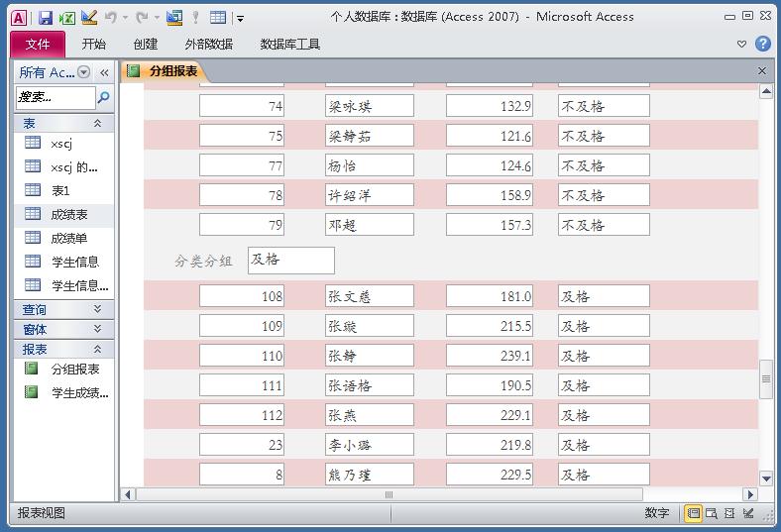Screen dimensions: 781x532
Task: Open the 文件 tab
Action: pos(38,45)
